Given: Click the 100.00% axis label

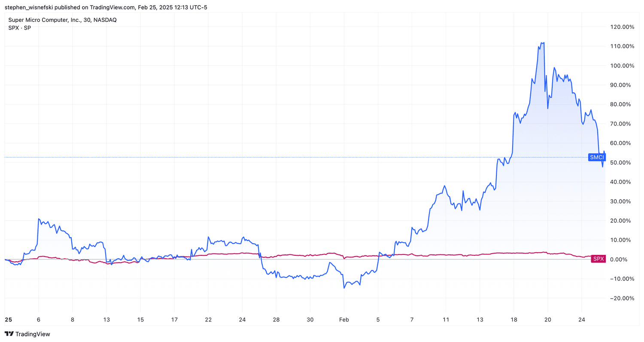Looking at the screenshot, I should pyautogui.click(x=622, y=66).
